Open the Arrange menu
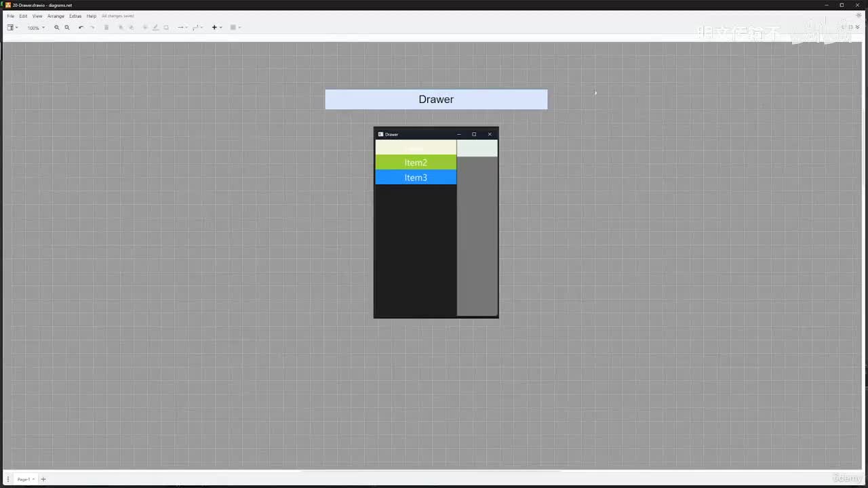868x488 pixels. (56, 16)
